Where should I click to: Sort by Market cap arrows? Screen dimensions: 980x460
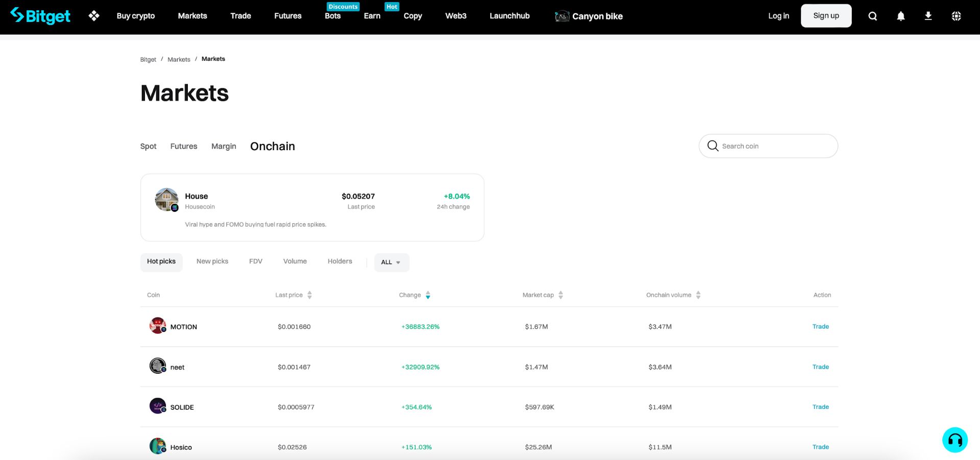coord(561,295)
